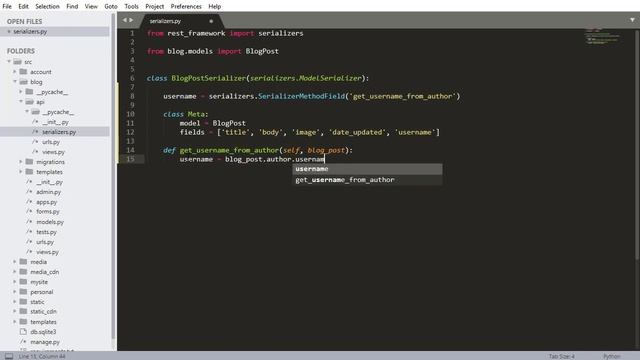
Task: Switch panel via the status bar panel icon
Action: click(x=9, y=356)
